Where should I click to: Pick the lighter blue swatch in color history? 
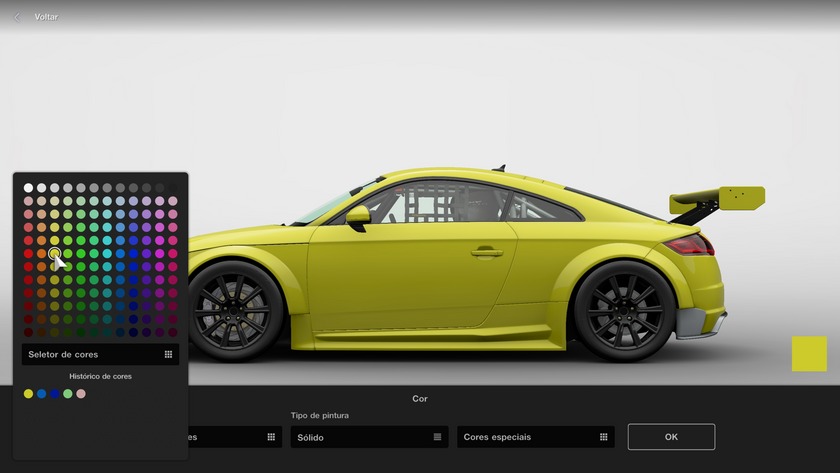(42, 394)
